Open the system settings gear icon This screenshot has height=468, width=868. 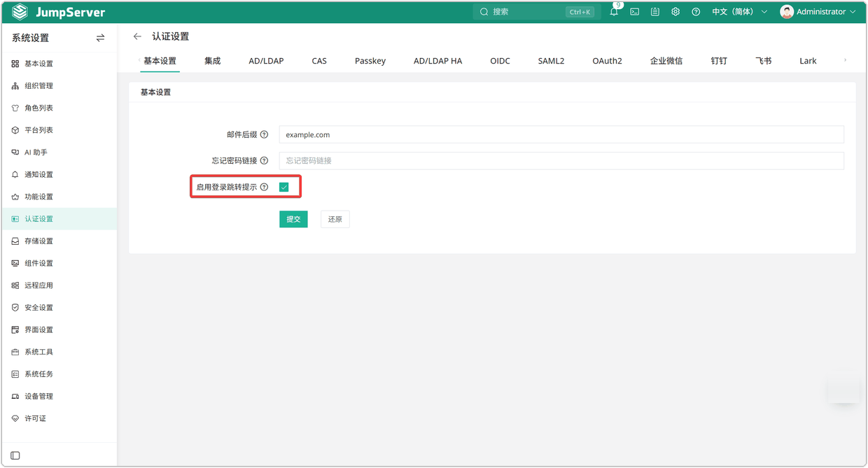(x=675, y=12)
